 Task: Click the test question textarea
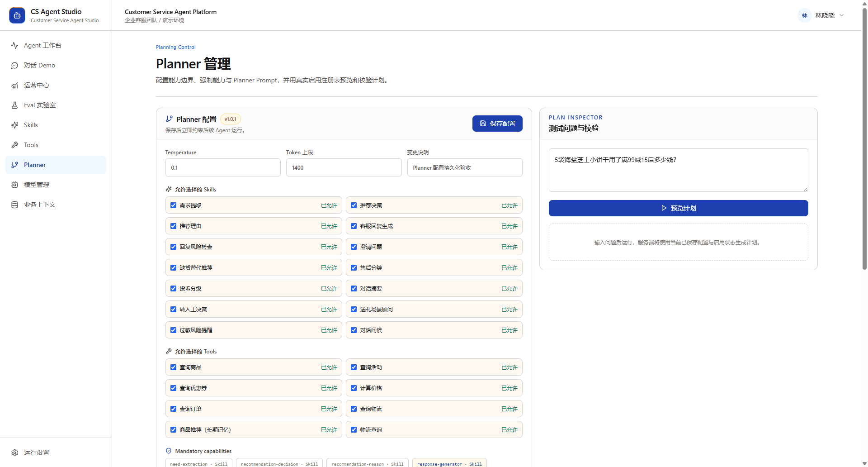tap(678, 170)
